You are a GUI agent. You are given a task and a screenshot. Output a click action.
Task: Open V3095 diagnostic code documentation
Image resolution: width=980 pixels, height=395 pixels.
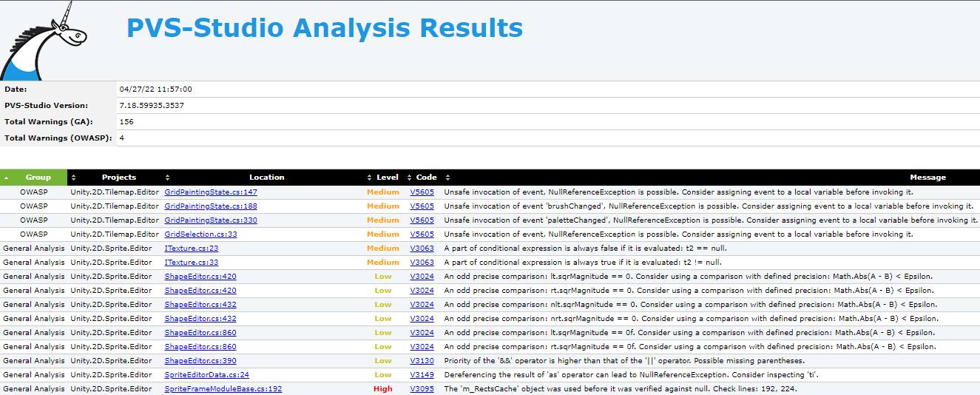click(x=422, y=389)
